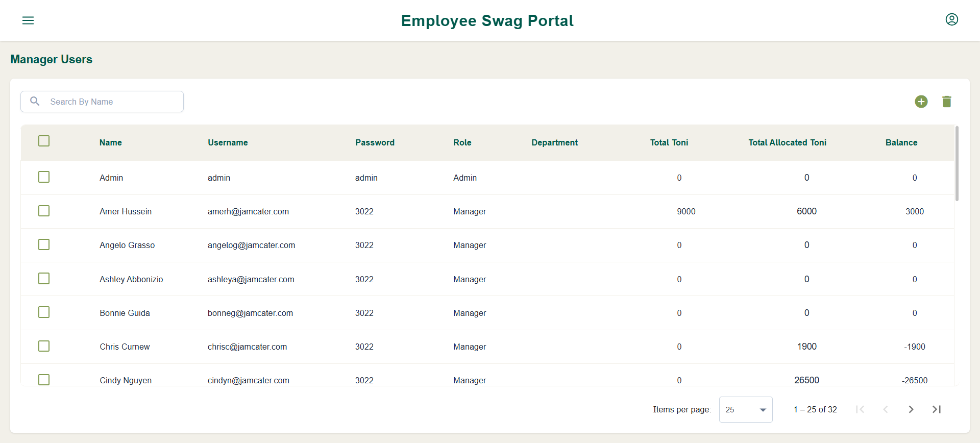Go to previous page arrow

click(886, 409)
